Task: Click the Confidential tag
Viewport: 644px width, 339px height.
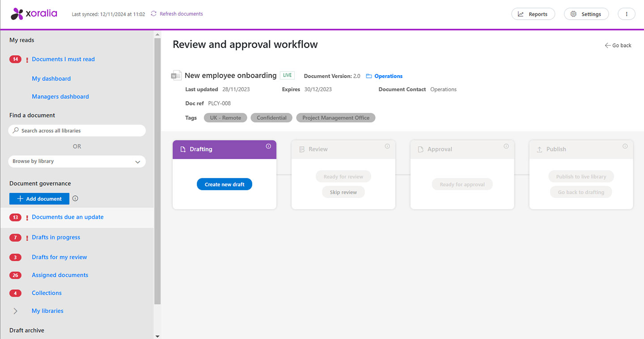Action: [x=271, y=118]
